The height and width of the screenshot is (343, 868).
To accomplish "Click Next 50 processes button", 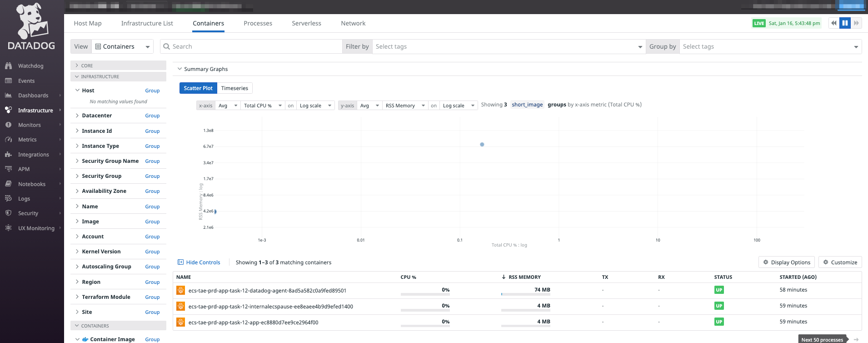I will [x=822, y=339].
